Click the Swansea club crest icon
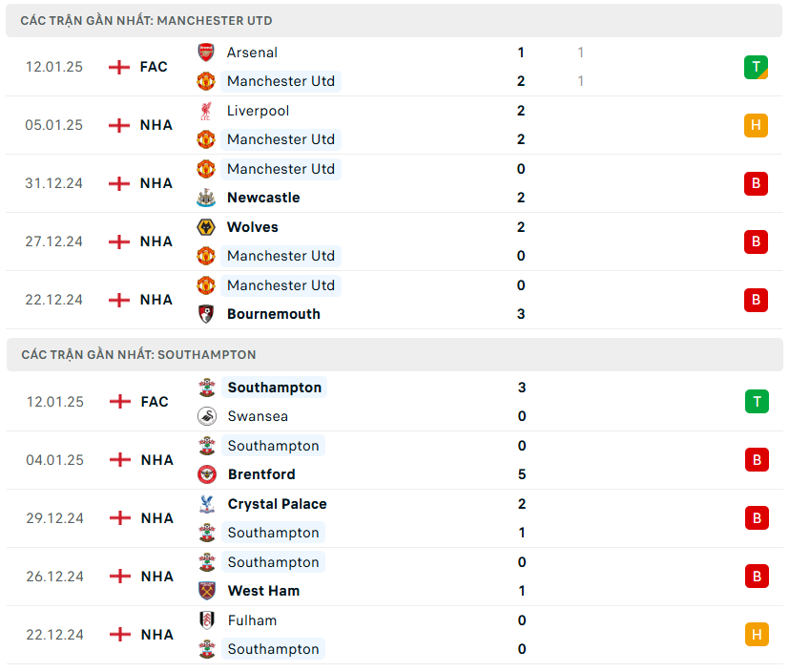The image size is (789, 672). tap(207, 416)
